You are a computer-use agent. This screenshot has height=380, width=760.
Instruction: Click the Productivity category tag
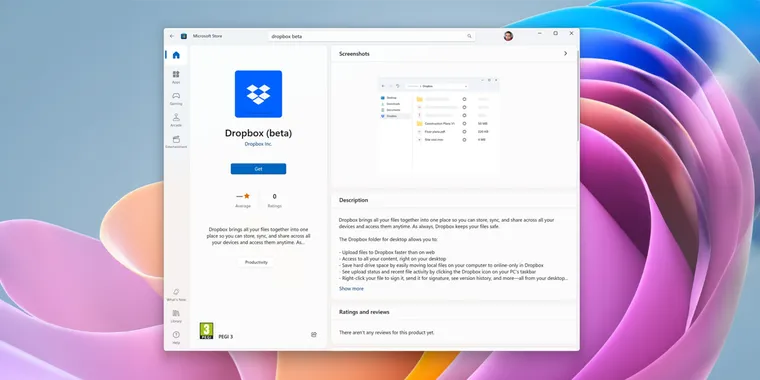tap(256, 262)
